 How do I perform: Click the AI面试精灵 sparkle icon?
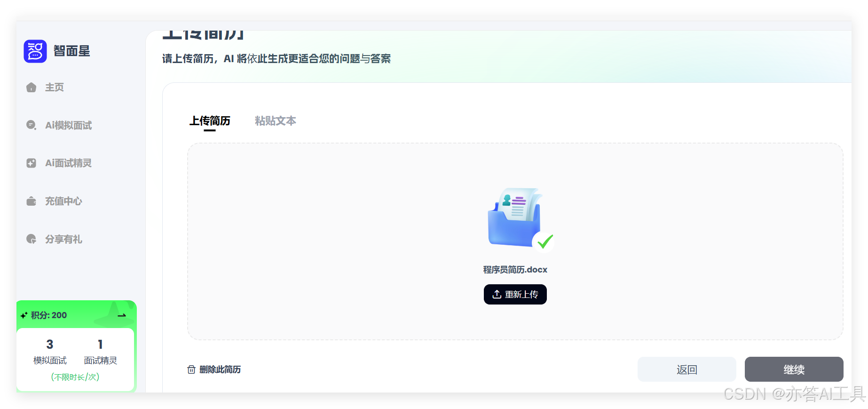pos(32,163)
